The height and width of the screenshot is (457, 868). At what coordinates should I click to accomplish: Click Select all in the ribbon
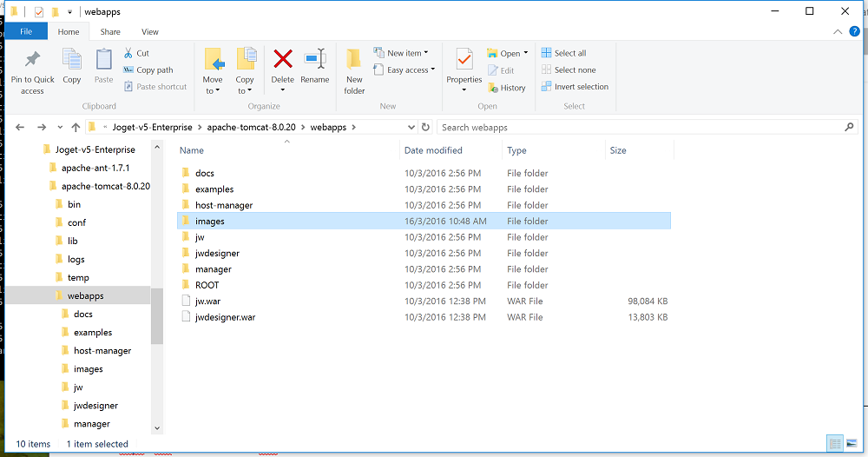(x=569, y=53)
